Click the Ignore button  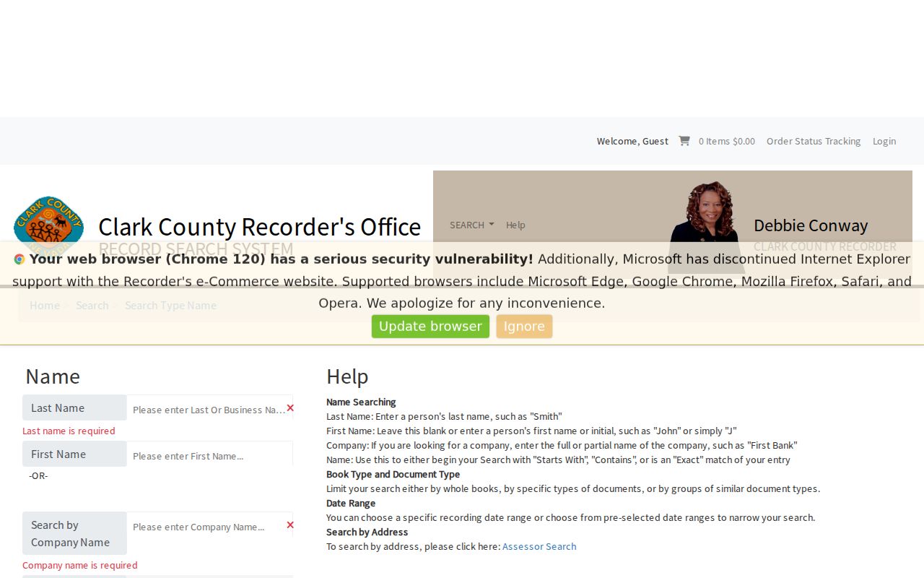point(524,327)
